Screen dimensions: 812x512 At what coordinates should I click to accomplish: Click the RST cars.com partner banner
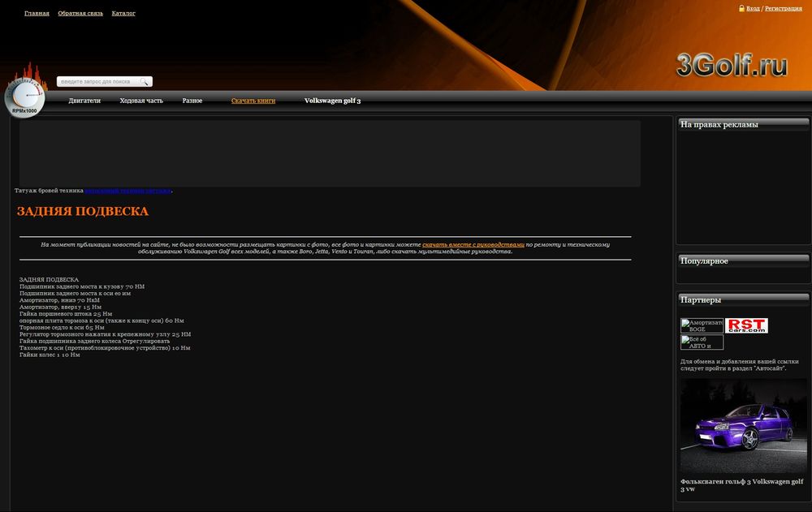(x=746, y=325)
